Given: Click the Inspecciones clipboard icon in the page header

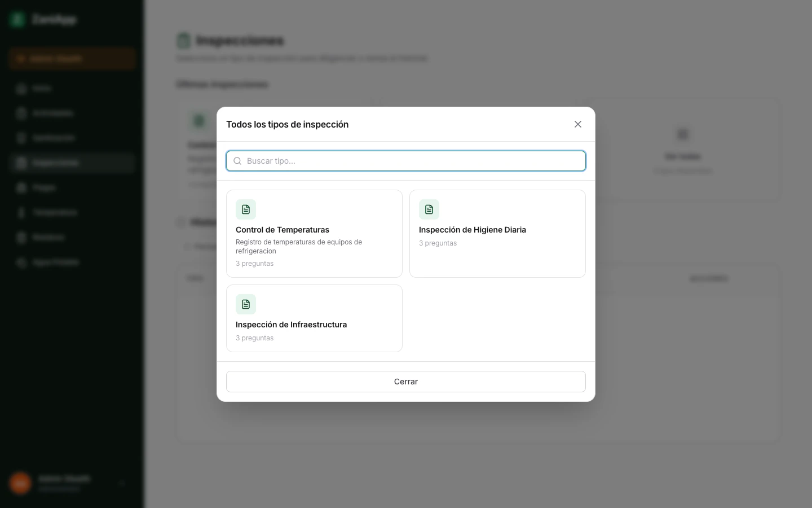Looking at the screenshot, I should pyautogui.click(x=184, y=41).
